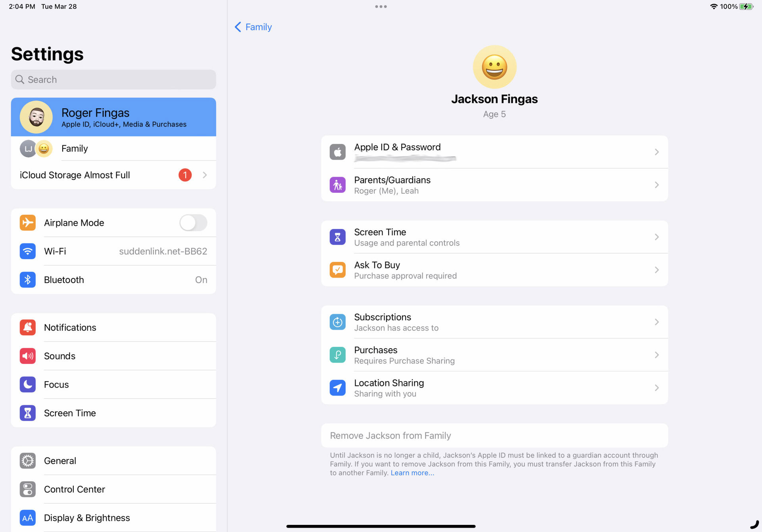
Task: Open Wi-Fi settings in sidebar
Action: (113, 251)
